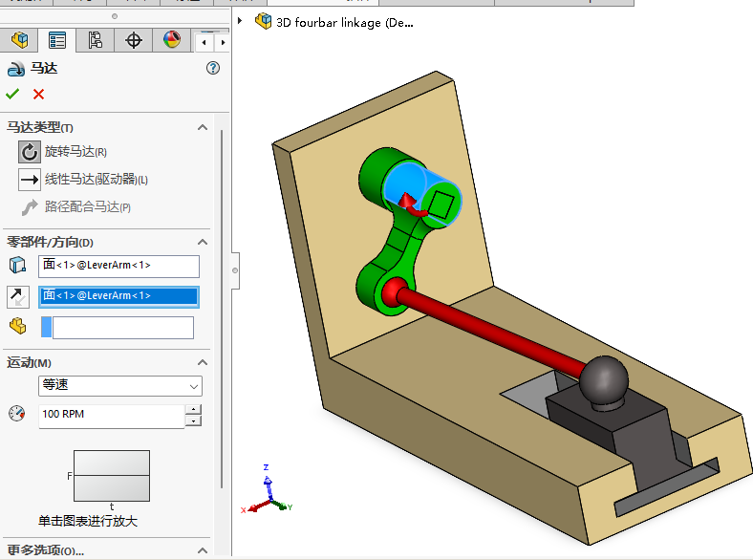Select the rotary motor (旋转马达) type
Viewport: 753px width, 560px height.
click(x=30, y=151)
